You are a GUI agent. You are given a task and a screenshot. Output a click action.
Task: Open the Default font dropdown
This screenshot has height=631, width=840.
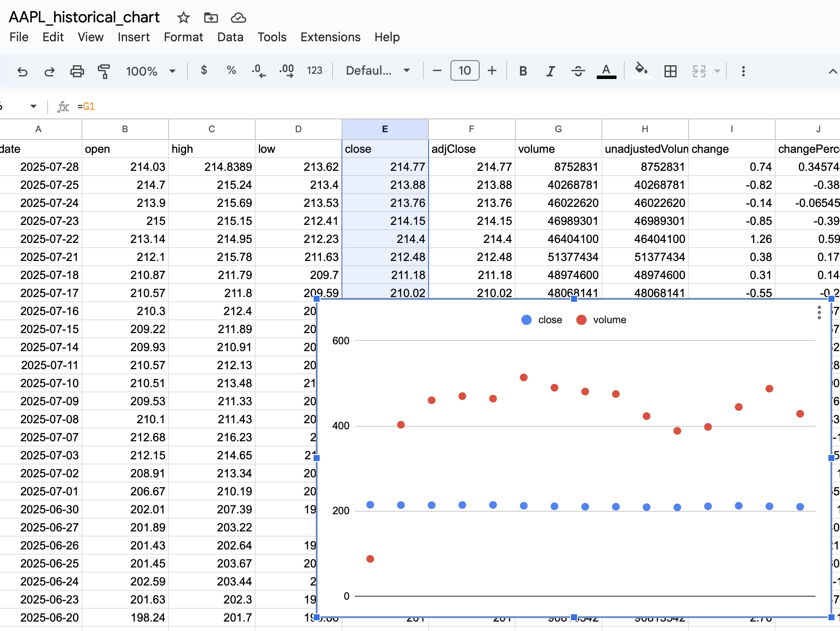[378, 70]
